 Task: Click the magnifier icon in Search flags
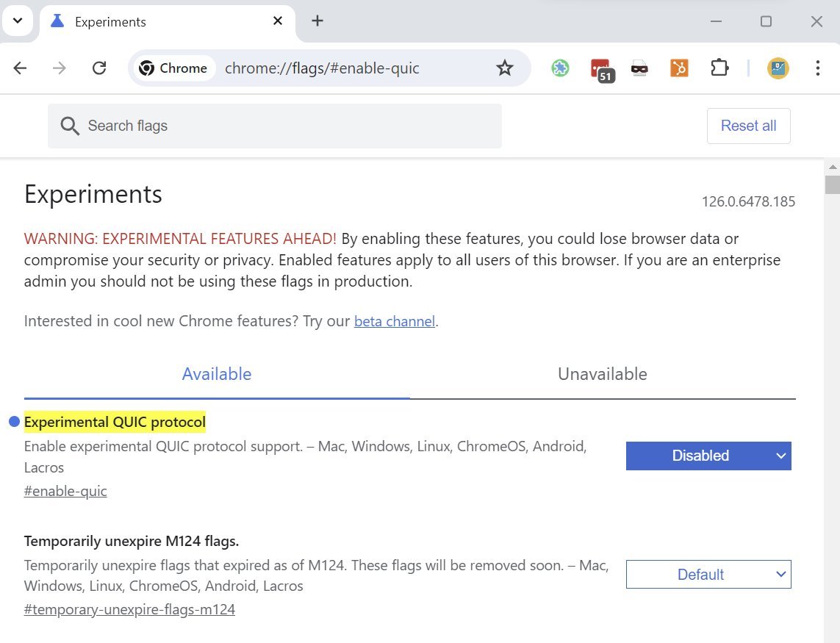pos(70,126)
